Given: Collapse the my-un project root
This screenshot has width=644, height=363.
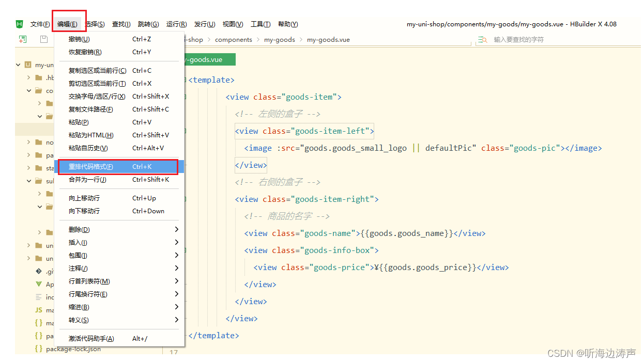Looking at the screenshot, I should (x=19, y=65).
